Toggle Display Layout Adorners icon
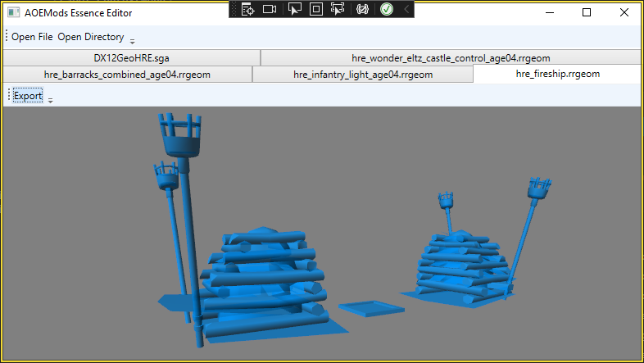Image resolution: width=644 pixels, height=363 pixels. click(x=315, y=9)
